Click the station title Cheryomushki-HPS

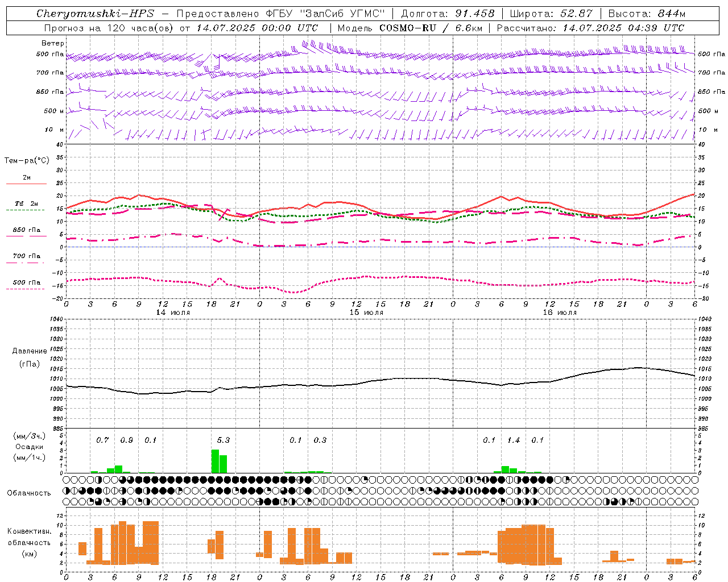click(x=95, y=14)
